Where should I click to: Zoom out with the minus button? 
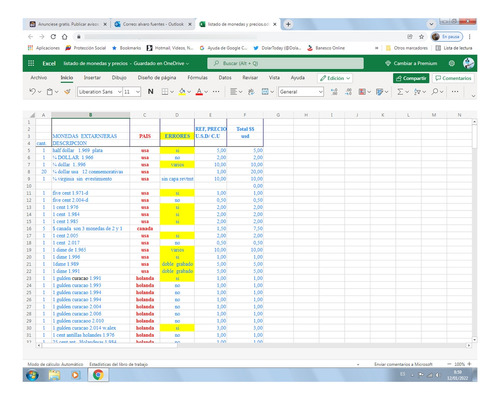click(449, 364)
